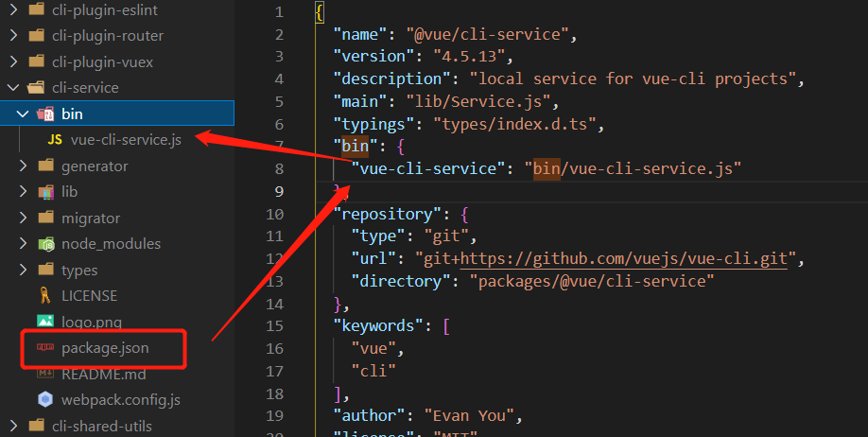This screenshot has width=868, height=437.
Task: Expand the cli-plugin-router folder chevron
Action: pyautogui.click(x=14, y=35)
